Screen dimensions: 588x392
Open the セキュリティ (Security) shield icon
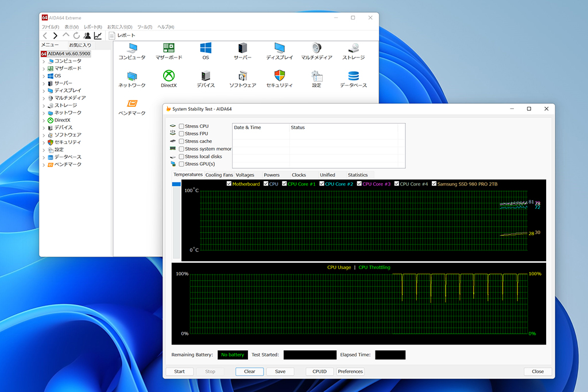point(279,76)
